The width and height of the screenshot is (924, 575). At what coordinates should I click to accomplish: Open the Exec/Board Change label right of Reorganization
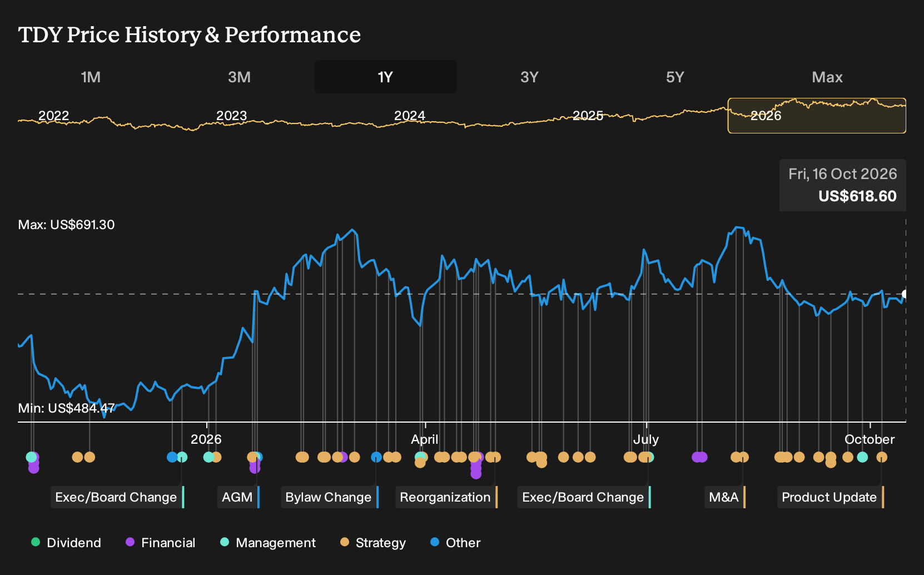584,497
